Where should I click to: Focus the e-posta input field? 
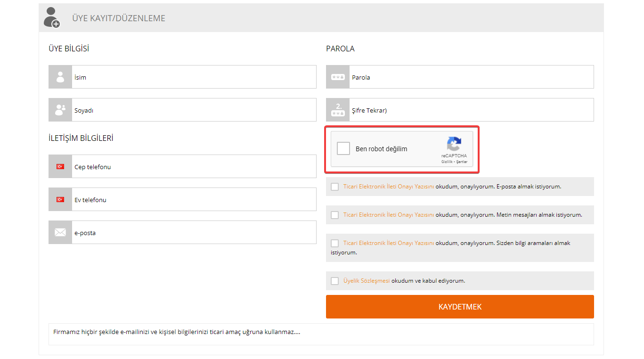(x=194, y=232)
